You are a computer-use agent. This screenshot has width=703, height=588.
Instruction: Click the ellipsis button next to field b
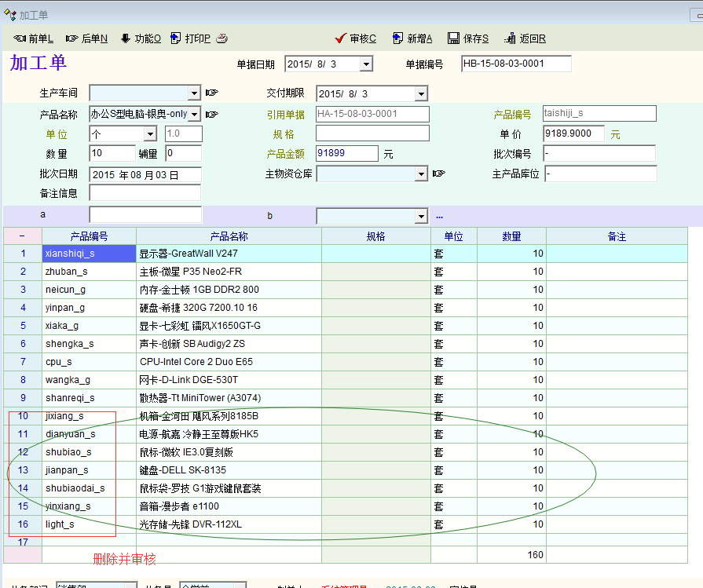439,215
